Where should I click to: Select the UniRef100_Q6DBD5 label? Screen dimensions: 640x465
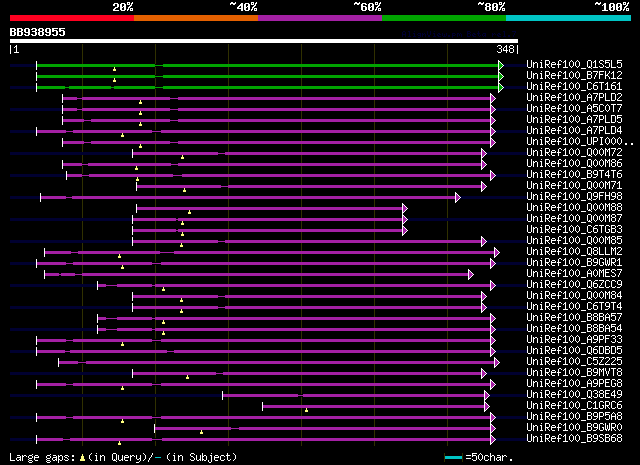574,350
